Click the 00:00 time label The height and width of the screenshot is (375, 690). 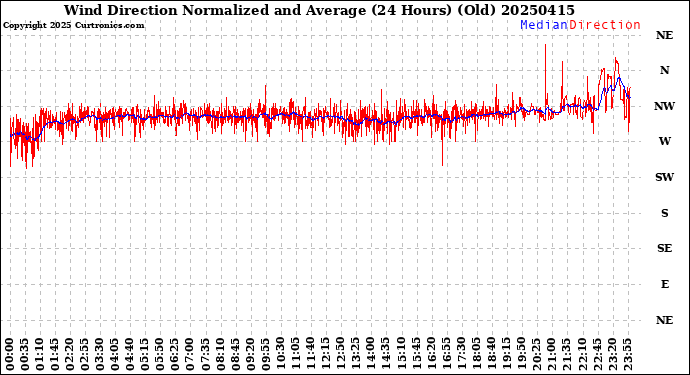tap(10, 354)
